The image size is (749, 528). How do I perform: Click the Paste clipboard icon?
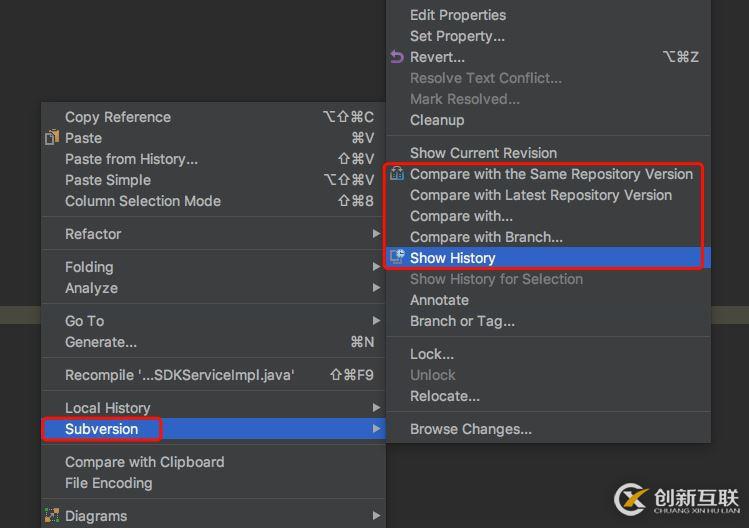[52, 138]
